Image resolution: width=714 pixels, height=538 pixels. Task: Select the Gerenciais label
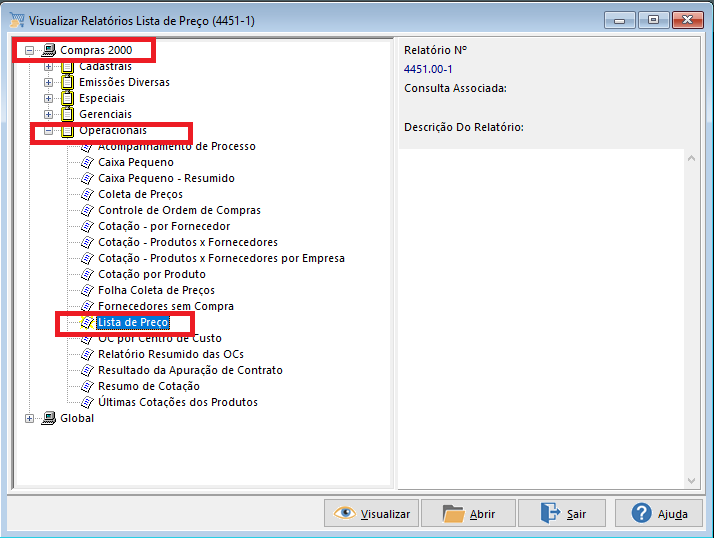[105, 114]
